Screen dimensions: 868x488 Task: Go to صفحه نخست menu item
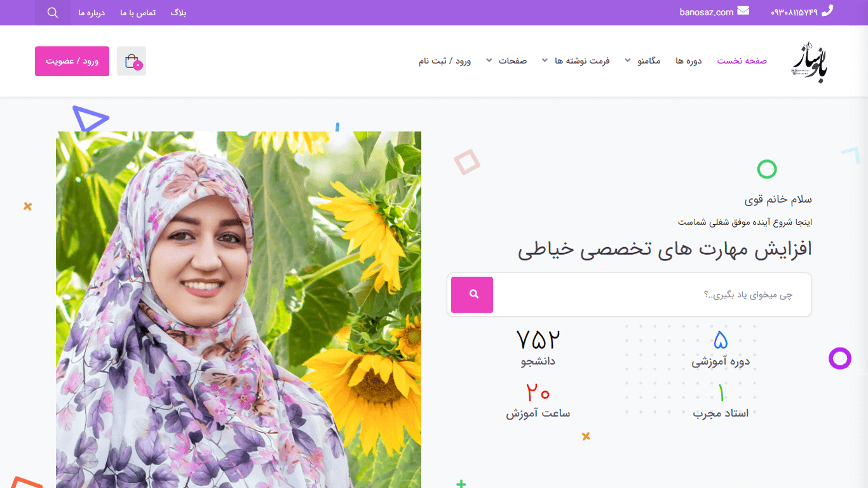pyautogui.click(x=742, y=61)
